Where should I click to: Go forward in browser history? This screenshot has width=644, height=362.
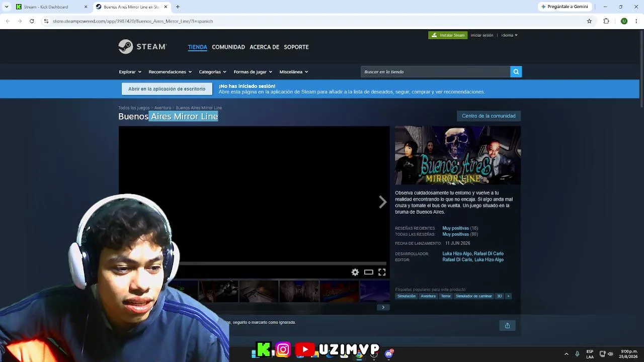click(x=20, y=21)
